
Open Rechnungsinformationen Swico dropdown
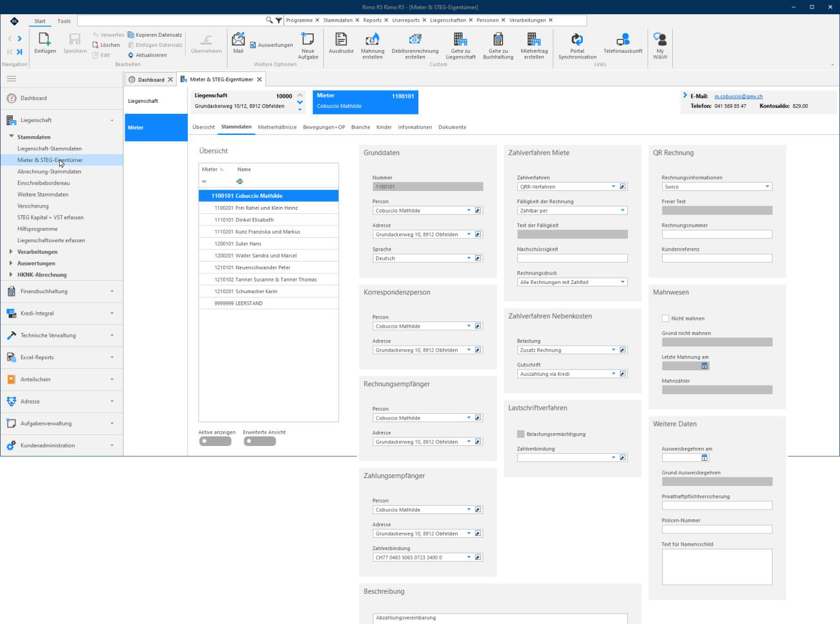(767, 186)
